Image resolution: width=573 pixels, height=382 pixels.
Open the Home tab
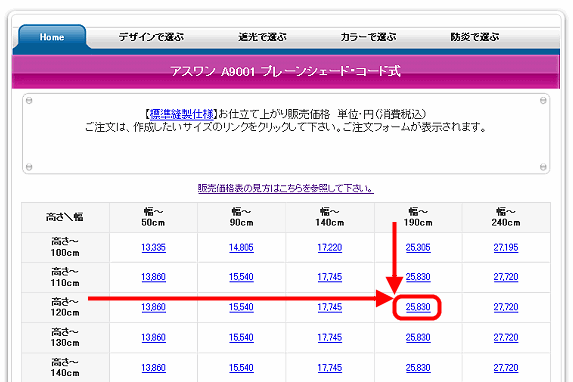point(52,37)
